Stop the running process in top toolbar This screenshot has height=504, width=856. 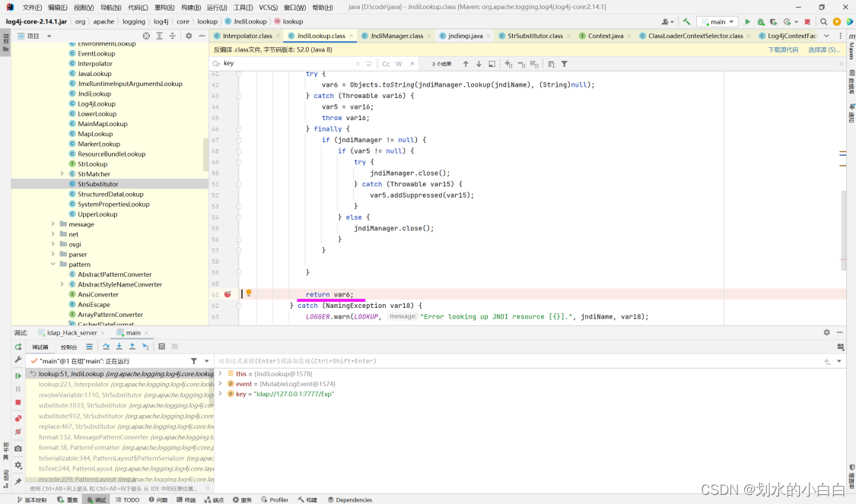tap(807, 22)
